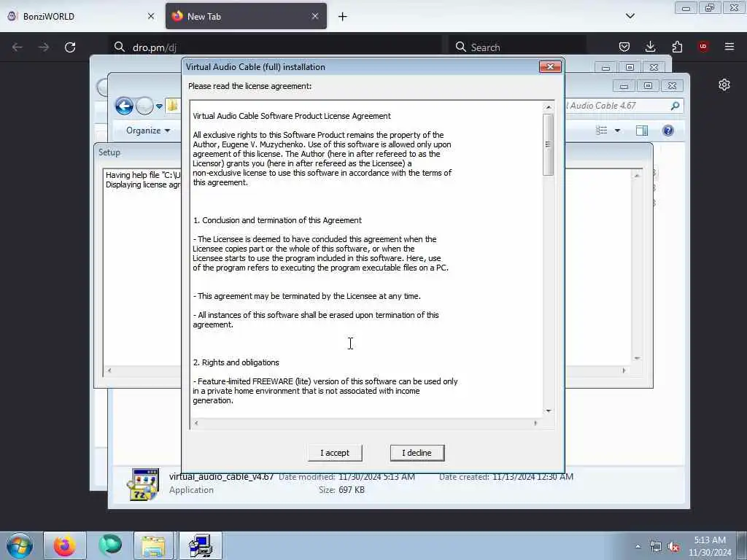Open the Organize menu in Explorer
747x560 pixels.
(x=147, y=131)
